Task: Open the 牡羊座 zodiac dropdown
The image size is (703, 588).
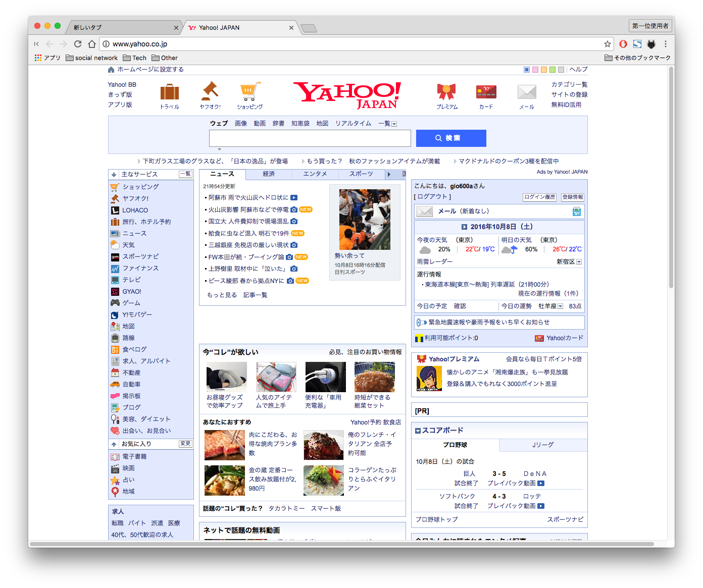Action: pyautogui.click(x=560, y=306)
